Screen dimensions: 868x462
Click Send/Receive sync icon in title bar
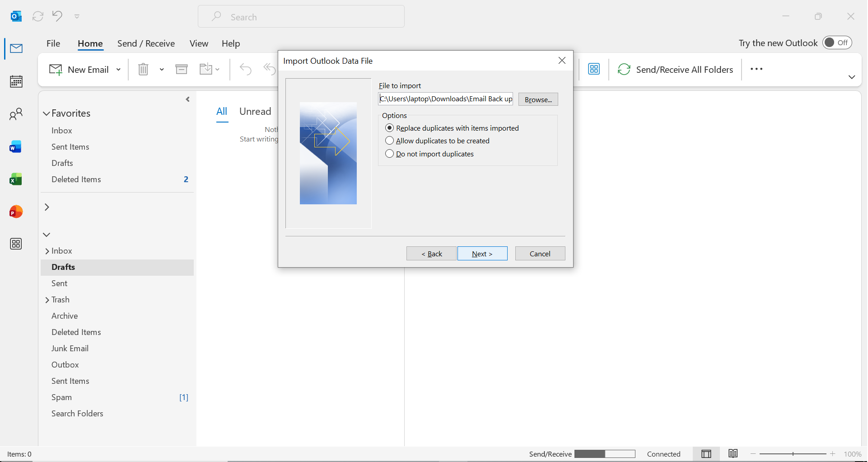[38, 16]
